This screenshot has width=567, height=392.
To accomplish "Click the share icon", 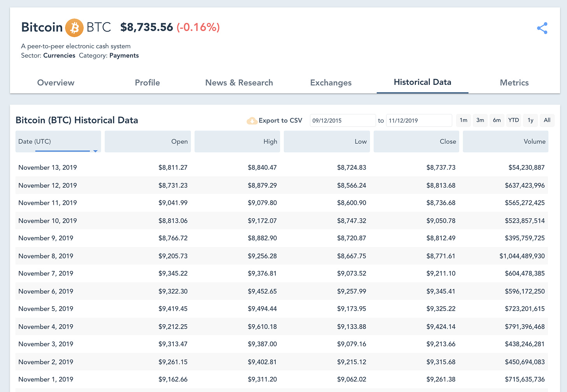I will [x=542, y=28].
